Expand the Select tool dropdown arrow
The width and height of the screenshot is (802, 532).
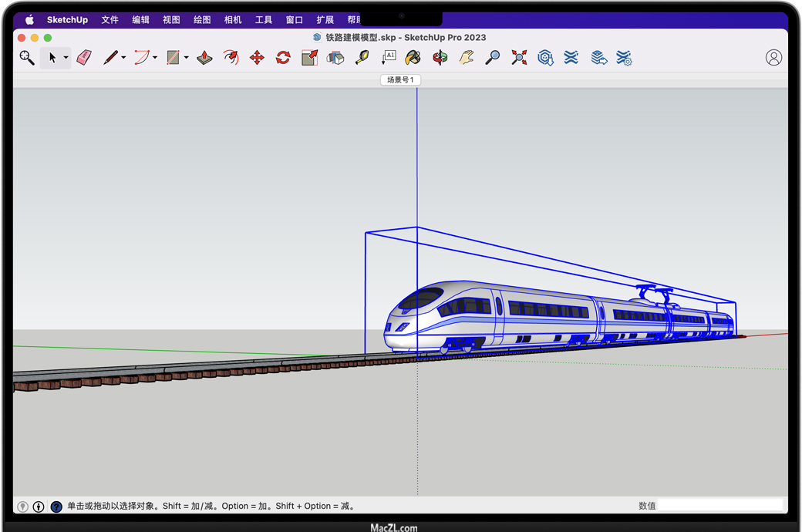click(x=66, y=58)
